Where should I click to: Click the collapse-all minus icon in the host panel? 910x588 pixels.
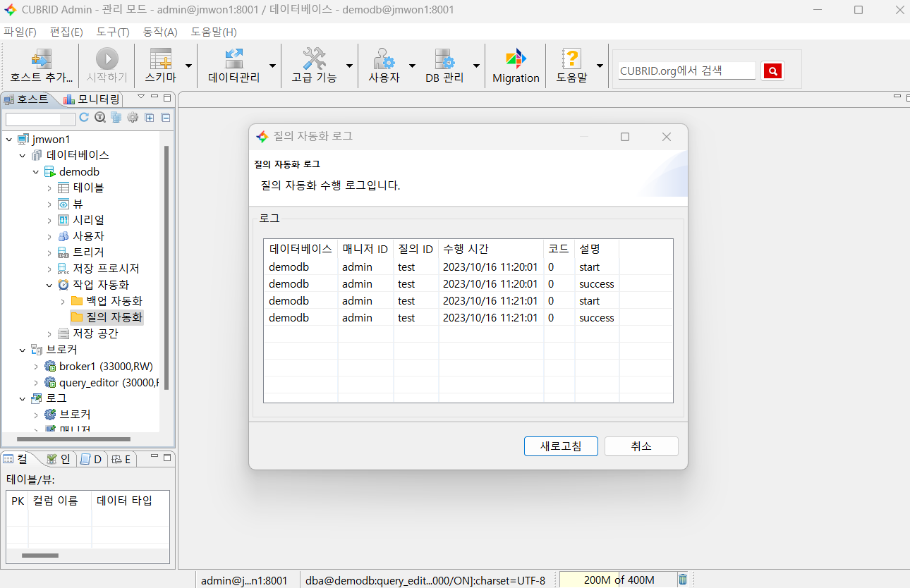pos(166,118)
